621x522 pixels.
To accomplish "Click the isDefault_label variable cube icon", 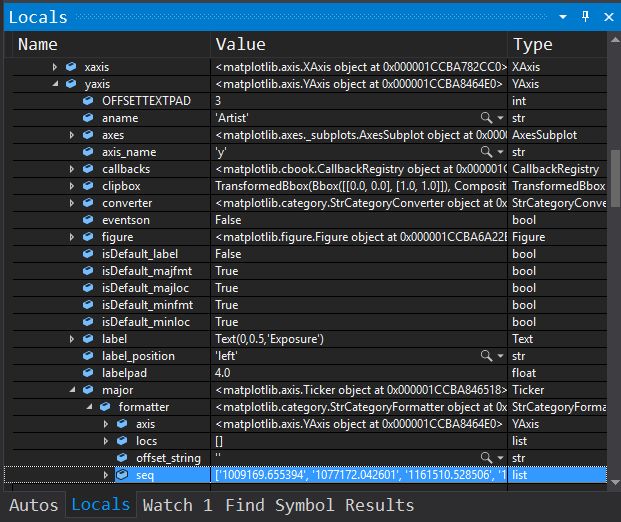I will tap(88, 253).
